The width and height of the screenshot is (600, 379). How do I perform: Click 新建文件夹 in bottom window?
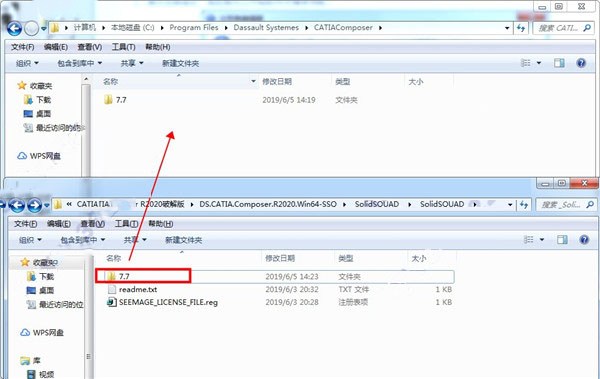tap(183, 240)
